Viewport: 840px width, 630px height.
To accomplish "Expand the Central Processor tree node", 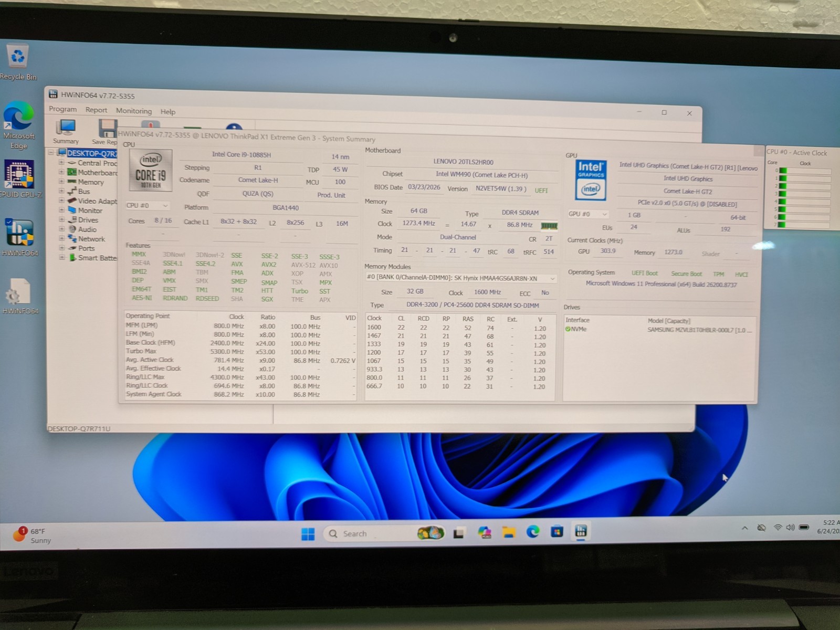I will [x=61, y=163].
